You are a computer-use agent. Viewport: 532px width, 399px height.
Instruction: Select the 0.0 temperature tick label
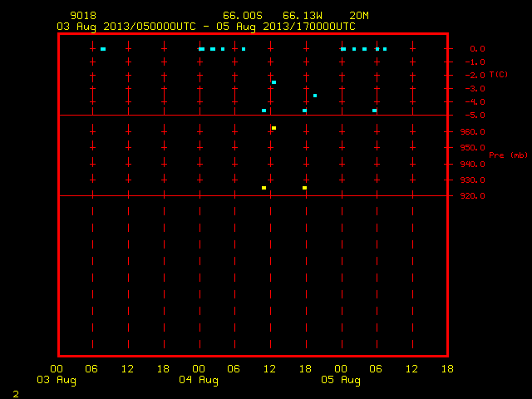[x=477, y=49]
